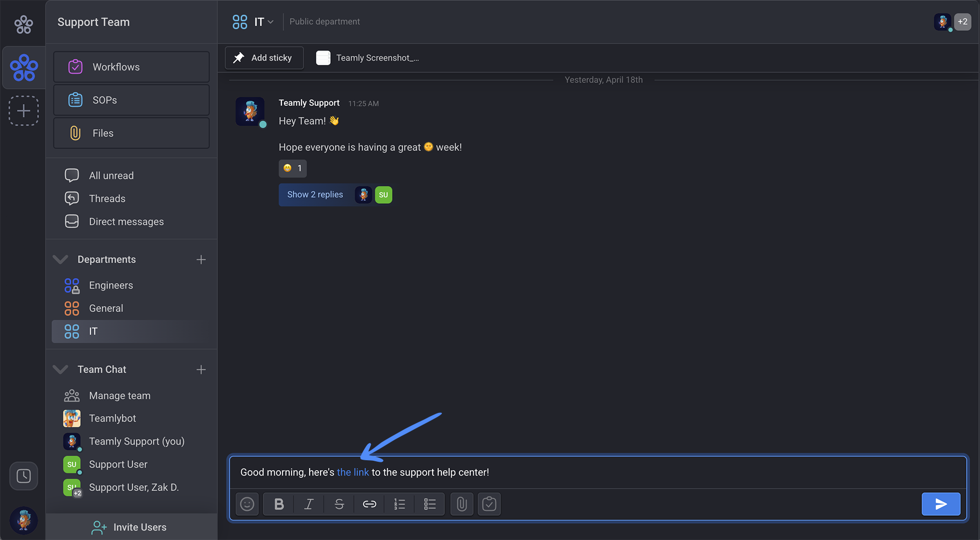Image resolution: width=980 pixels, height=540 pixels.
Task: Open Teamly Support's message avatar
Action: pyautogui.click(x=250, y=111)
